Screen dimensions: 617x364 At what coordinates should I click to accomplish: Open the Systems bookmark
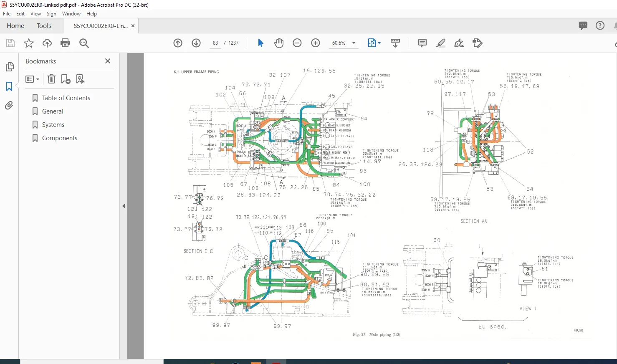point(53,125)
